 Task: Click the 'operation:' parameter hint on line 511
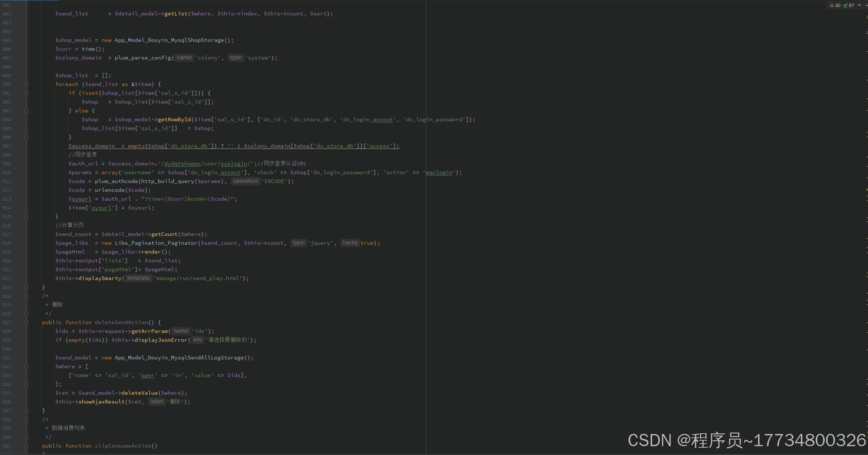coord(246,181)
